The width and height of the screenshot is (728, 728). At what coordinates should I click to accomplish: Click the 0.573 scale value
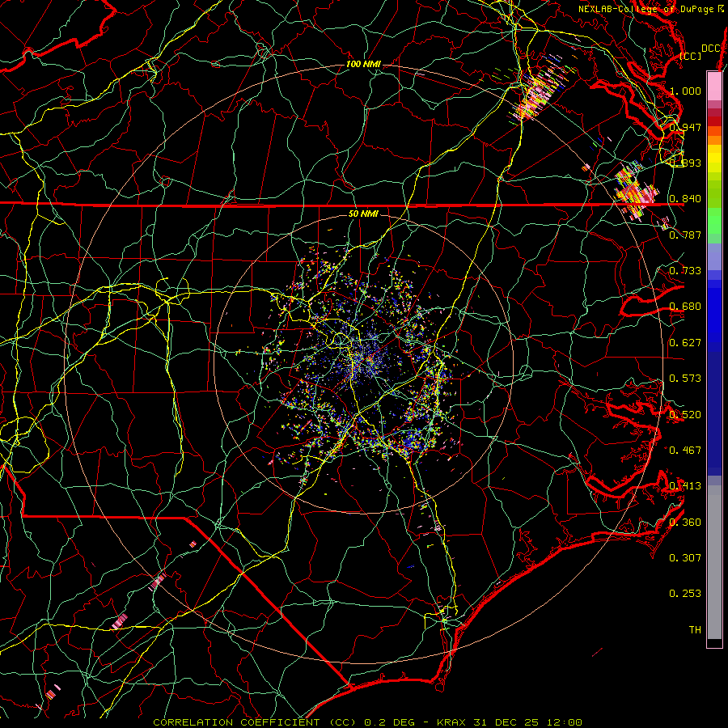click(685, 379)
